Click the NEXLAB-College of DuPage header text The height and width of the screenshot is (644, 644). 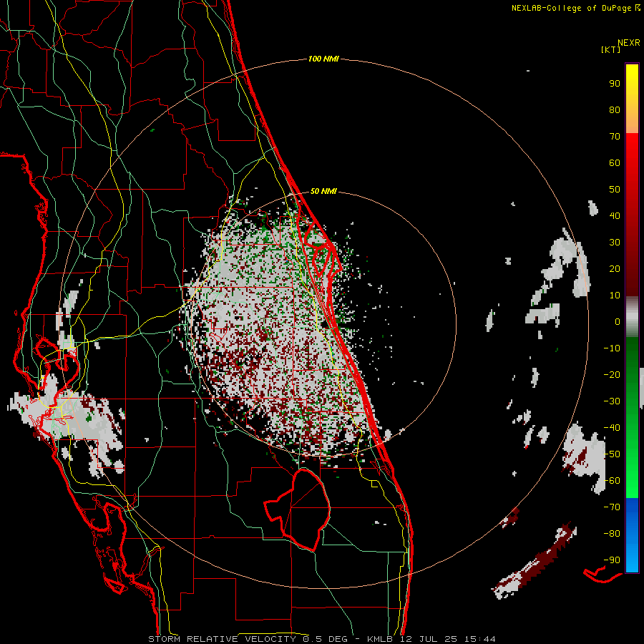click(x=576, y=8)
